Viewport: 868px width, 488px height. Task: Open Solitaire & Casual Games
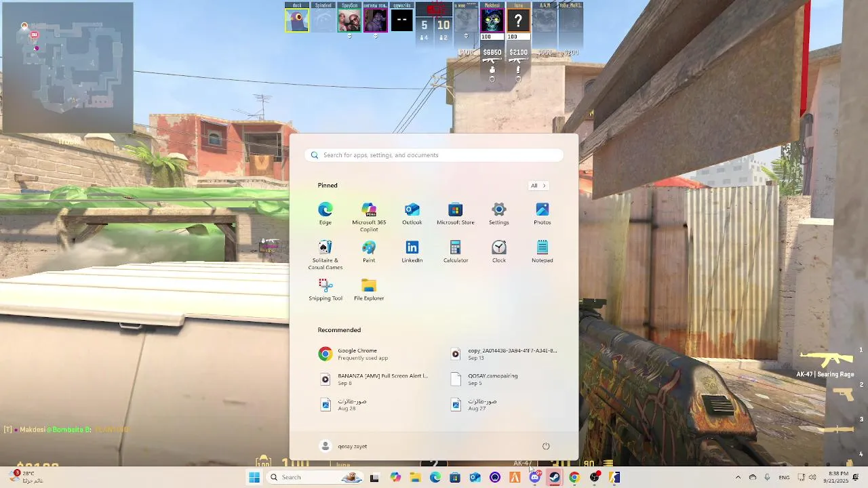coord(325,255)
